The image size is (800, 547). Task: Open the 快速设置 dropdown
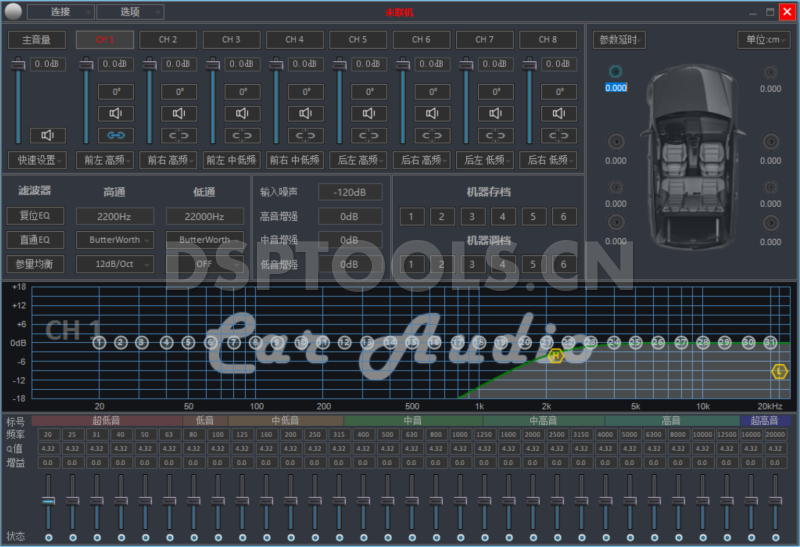37,160
